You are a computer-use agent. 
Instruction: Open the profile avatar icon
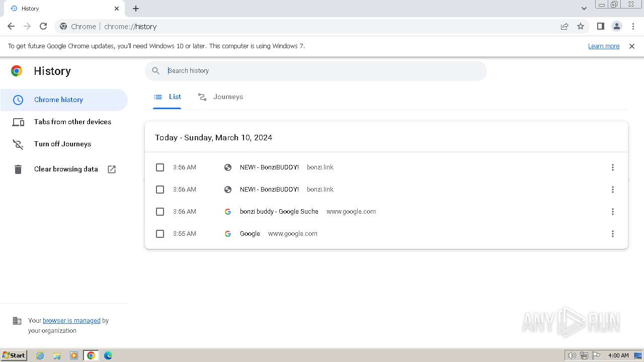[616, 26]
